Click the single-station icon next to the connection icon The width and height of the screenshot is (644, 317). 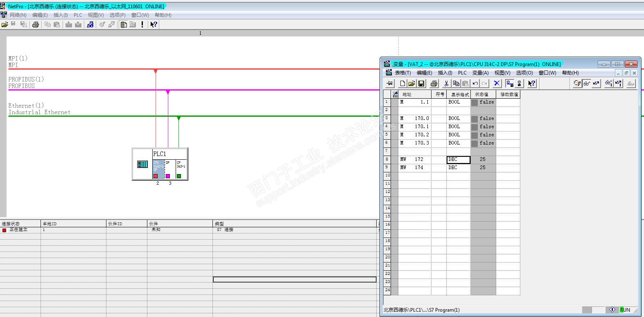click(x=519, y=84)
